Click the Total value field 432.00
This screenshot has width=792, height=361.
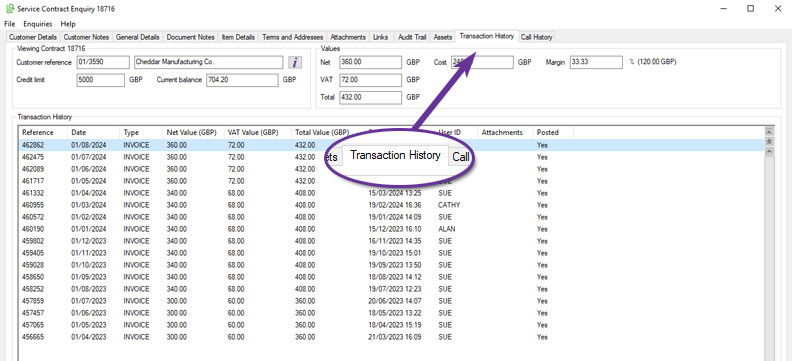coord(370,97)
